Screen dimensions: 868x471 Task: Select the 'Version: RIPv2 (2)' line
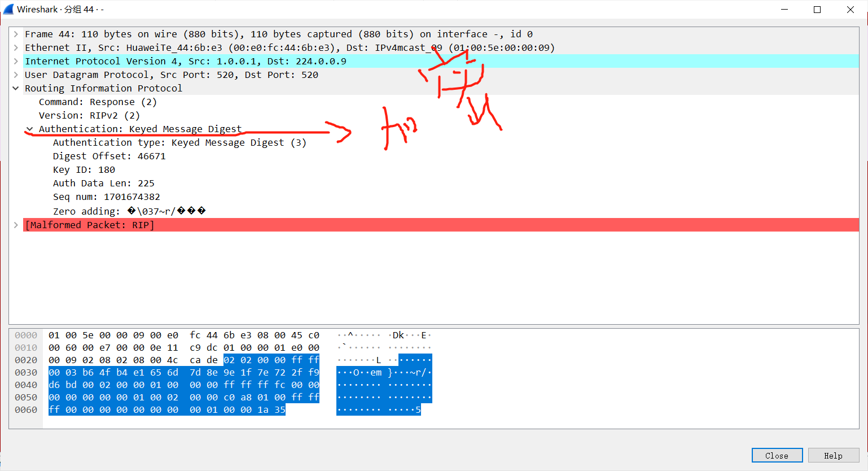pos(89,116)
